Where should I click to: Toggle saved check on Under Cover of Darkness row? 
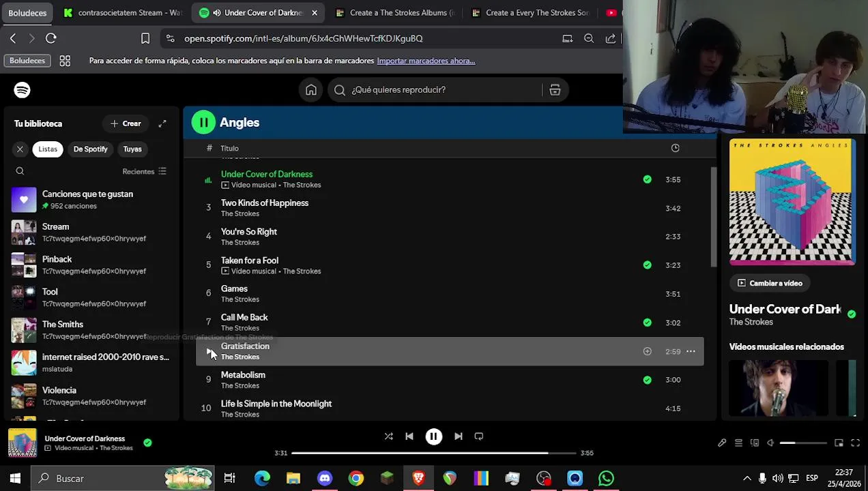647,179
